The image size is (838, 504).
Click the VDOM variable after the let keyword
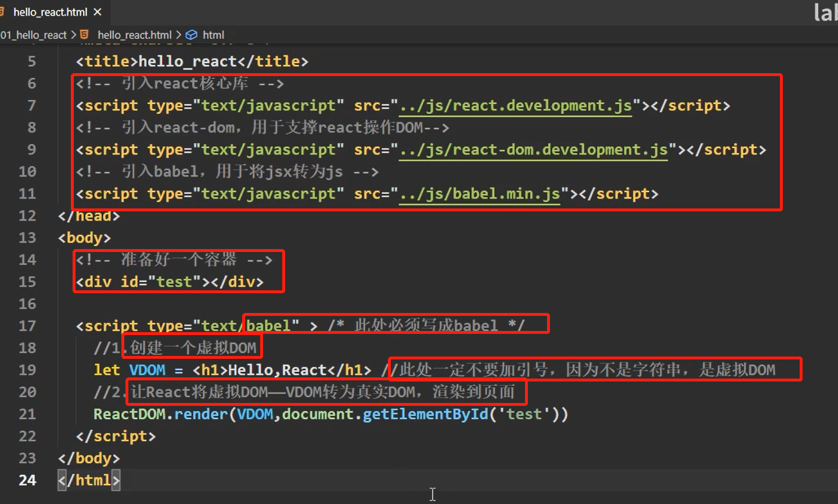[x=148, y=370]
